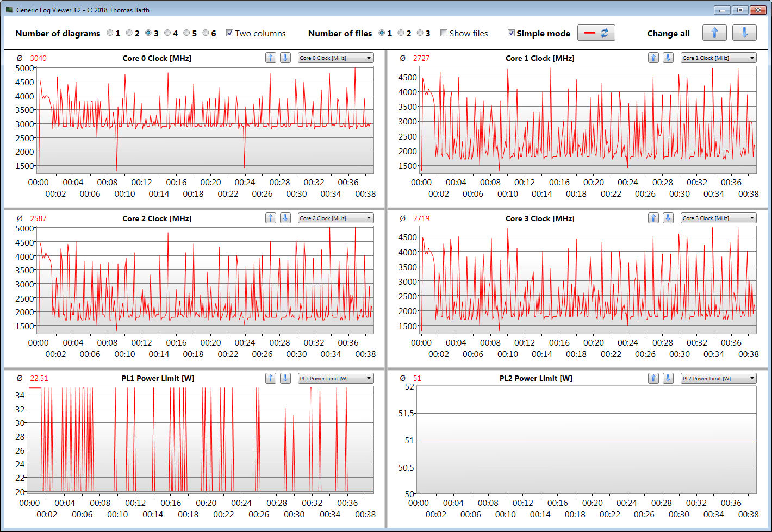772x532 pixels.
Task: Open the Core 0 Clock [MHz] dropdown
Action: coord(335,58)
